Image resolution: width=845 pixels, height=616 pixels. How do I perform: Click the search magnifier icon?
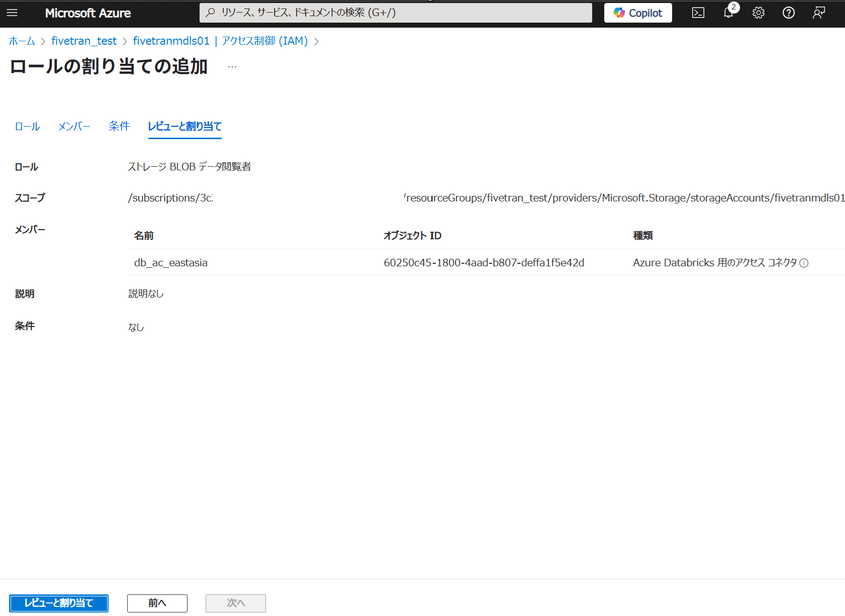(x=211, y=13)
